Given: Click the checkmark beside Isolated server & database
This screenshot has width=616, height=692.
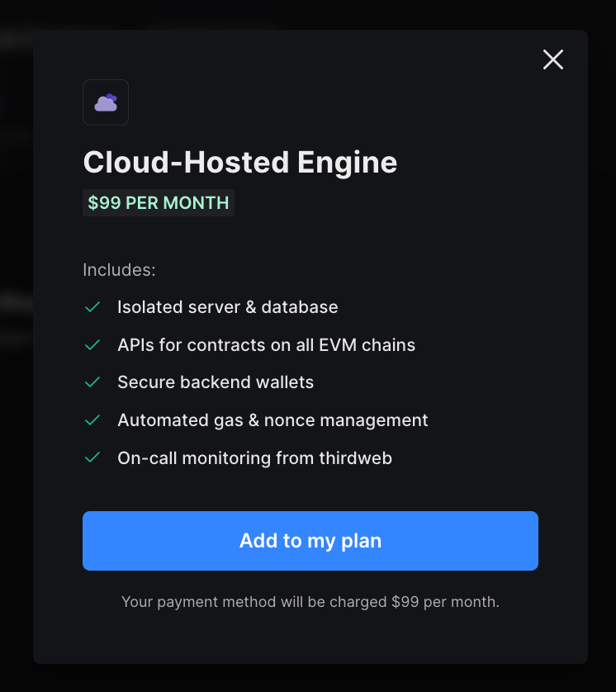Looking at the screenshot, I should [x=92, y=306].
